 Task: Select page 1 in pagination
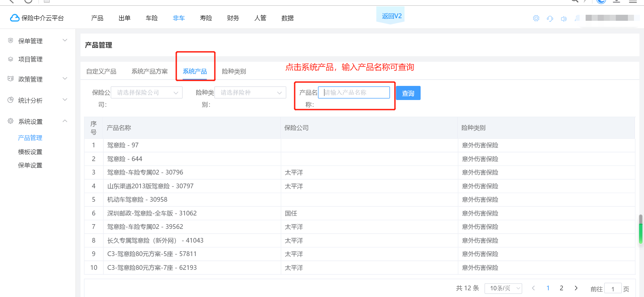(x=548, y=288)
